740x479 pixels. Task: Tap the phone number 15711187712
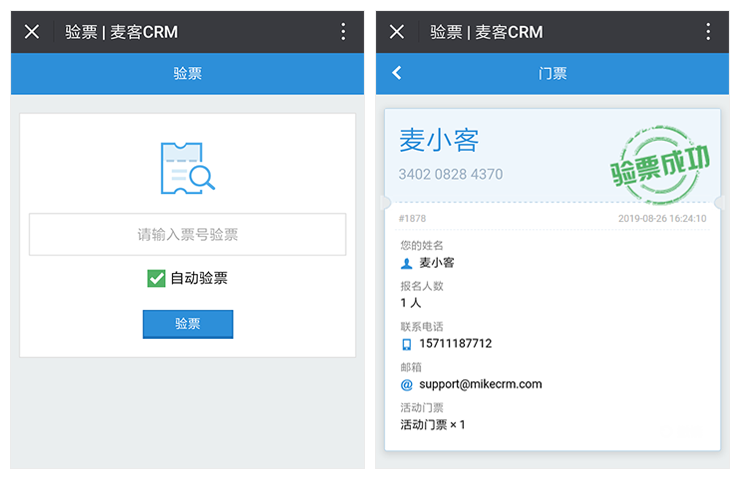pyautogui.click(x=455, y=344)
